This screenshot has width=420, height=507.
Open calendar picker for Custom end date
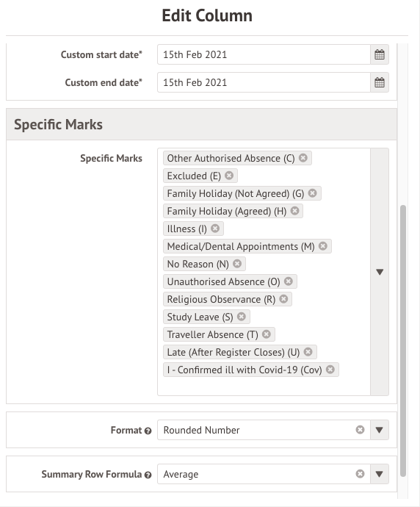click(380, 82)
